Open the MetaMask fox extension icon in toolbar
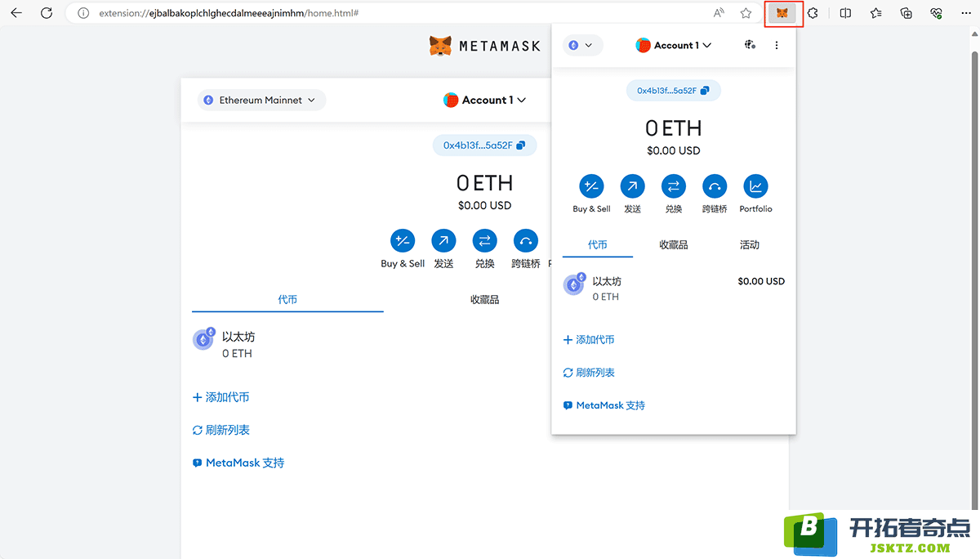Screen dimensions: 980x559 tap(782, 13)
